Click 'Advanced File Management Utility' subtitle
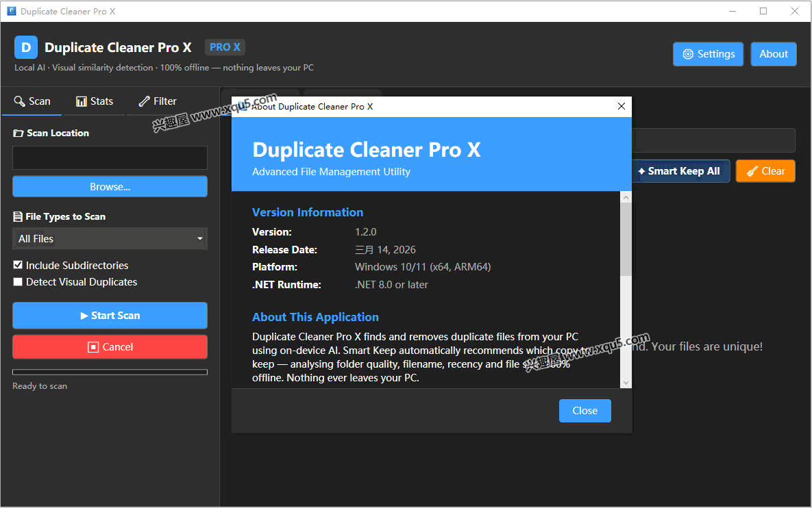The height and width of the screenshot is (508, 812). [331, 172]
